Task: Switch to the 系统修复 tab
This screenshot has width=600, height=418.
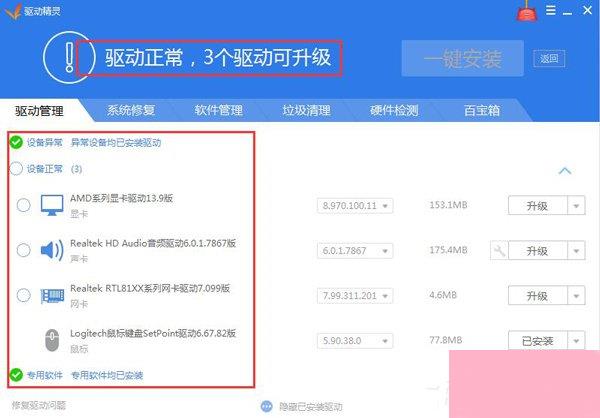Action: 131,110
